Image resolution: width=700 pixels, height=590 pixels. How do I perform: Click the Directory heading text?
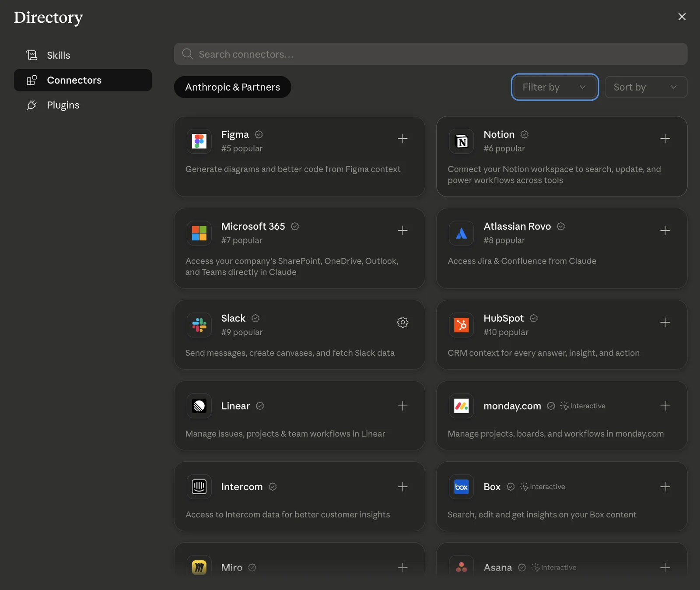[x=48, y=18]
